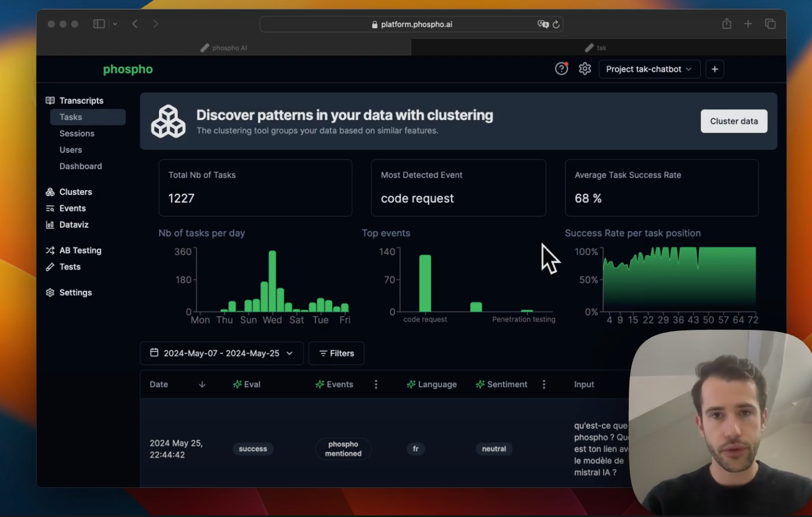
Task: Click the Average Task Success Rate card
Action: (x=662, y=188)
